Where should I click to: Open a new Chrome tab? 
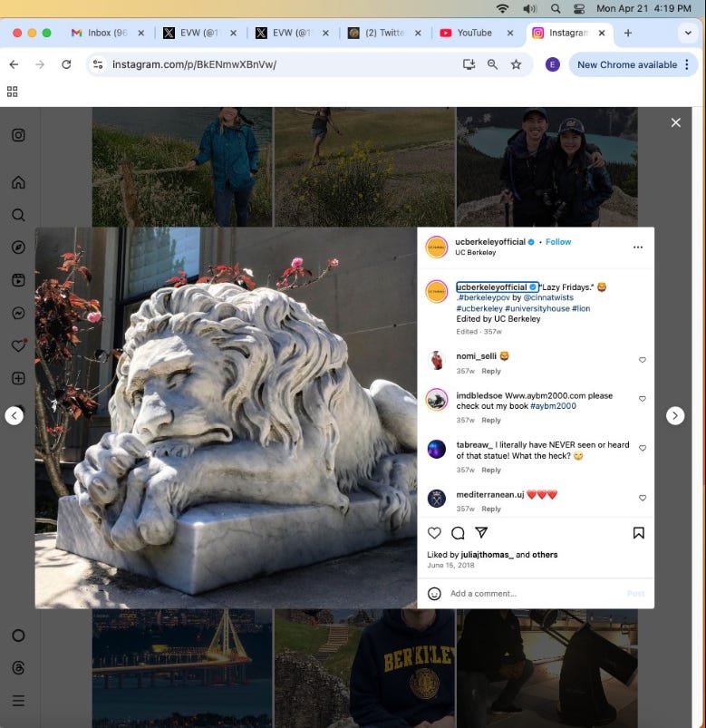pos(628,33)
